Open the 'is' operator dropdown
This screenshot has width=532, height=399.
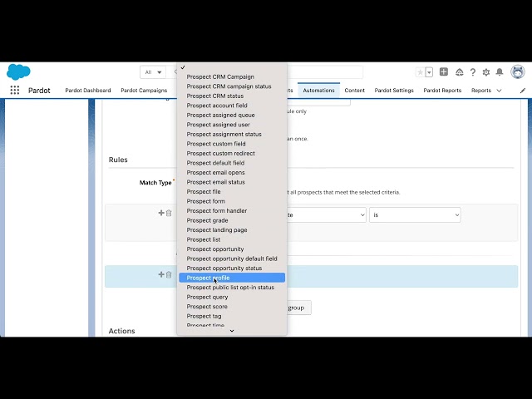[415, 215]
